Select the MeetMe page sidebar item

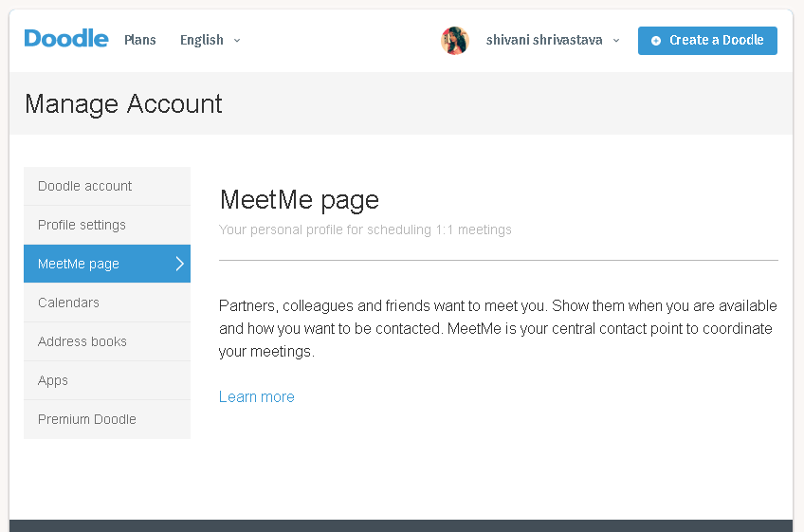pyautogui.click(x=79, y=264)
